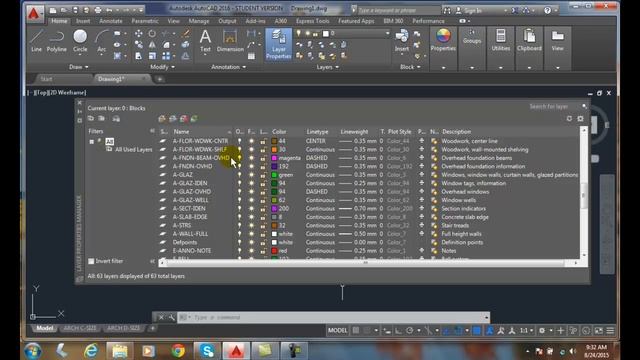Open the Clipboard panel button

529,40
